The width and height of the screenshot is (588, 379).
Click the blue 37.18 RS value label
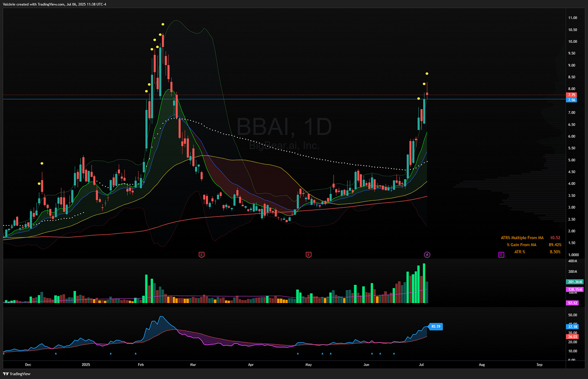point(573,326)
